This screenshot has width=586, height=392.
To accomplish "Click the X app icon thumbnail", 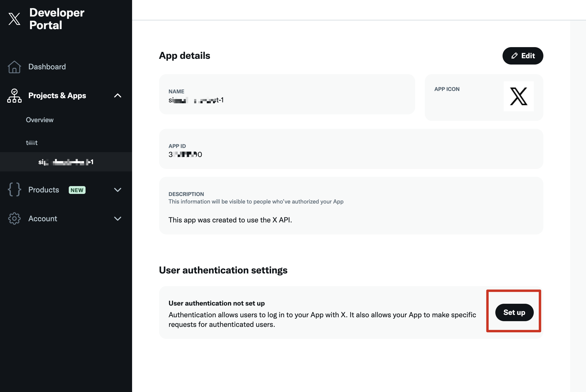I will (x=518, y=96).
